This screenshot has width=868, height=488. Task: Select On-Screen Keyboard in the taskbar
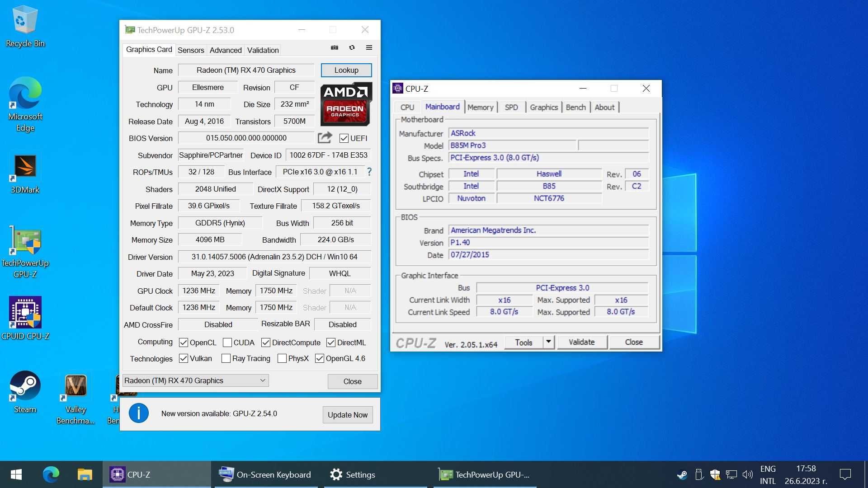pyautogui.click(x=265, y=474)
